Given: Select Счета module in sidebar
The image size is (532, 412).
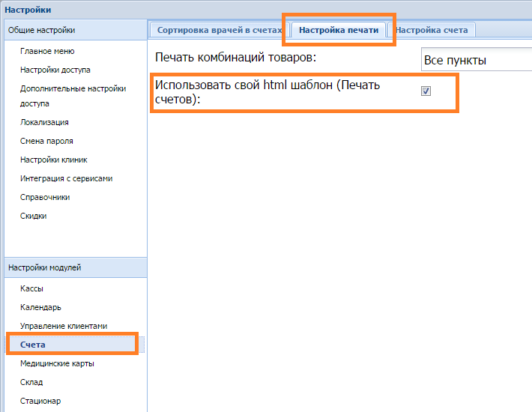Looking at the screenshot, I should pos(33,345).
